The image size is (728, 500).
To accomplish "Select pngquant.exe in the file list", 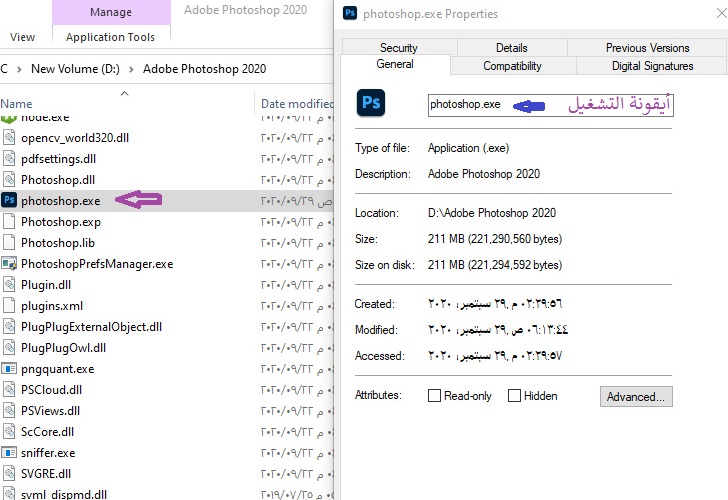I will click(x=57, y=369).
